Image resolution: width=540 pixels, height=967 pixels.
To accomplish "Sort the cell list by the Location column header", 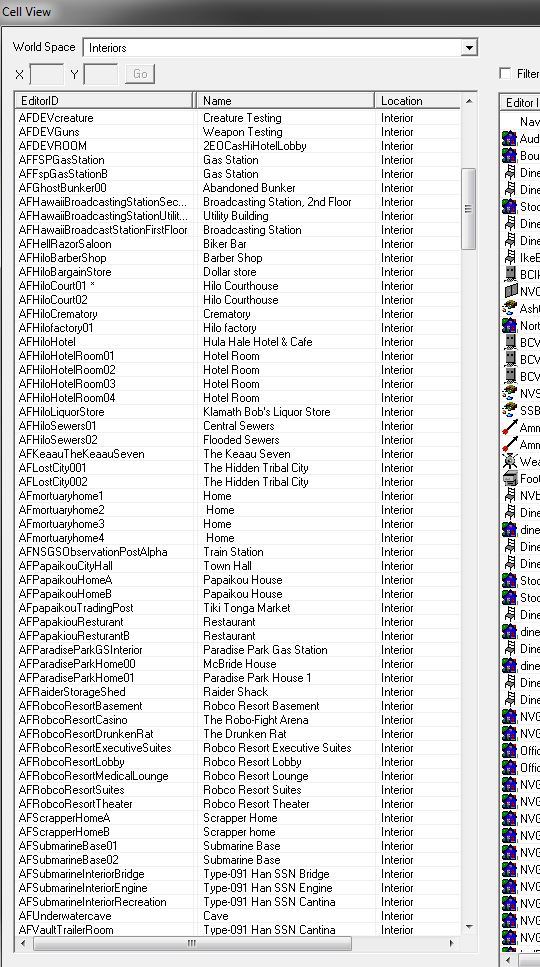I will click(x=418, y=101).
